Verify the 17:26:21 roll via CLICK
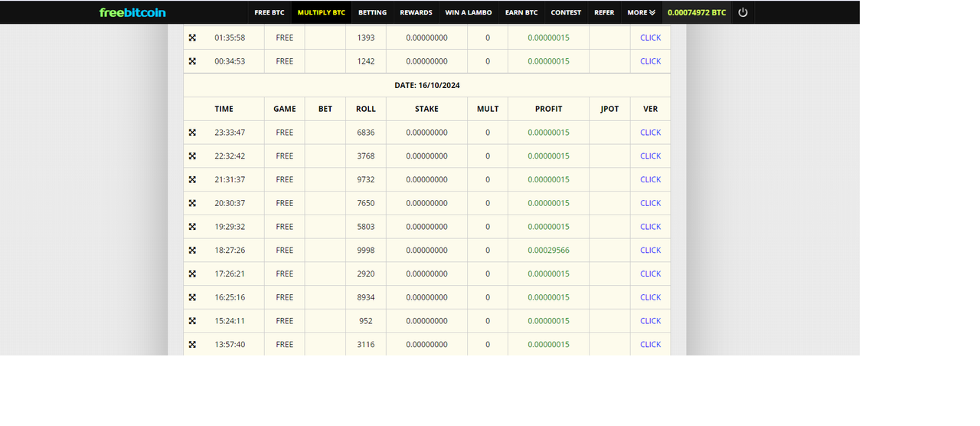980x426 pixels. tap(651, 274)
